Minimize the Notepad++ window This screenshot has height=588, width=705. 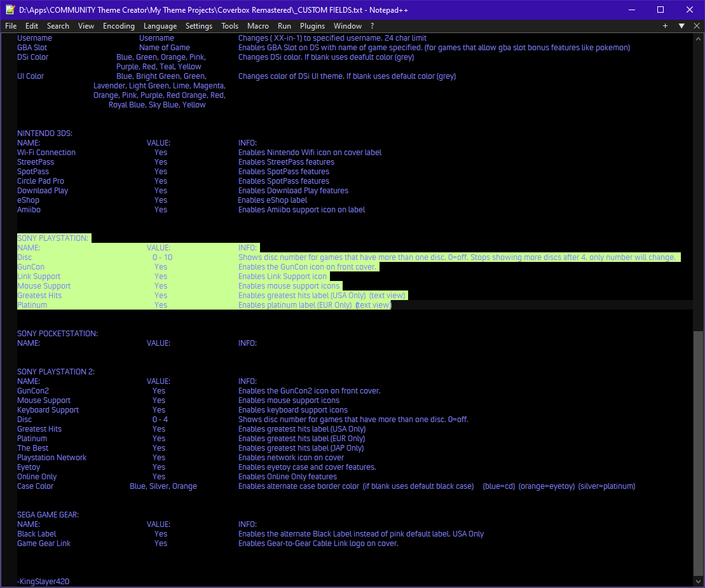tap(632, 10)
